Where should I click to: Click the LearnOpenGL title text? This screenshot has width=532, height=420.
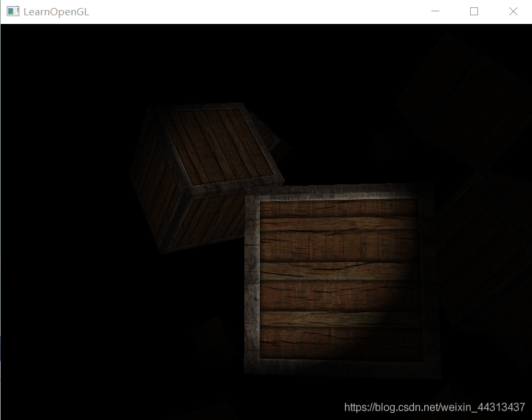pyautogui.click(x=57, y=12)
